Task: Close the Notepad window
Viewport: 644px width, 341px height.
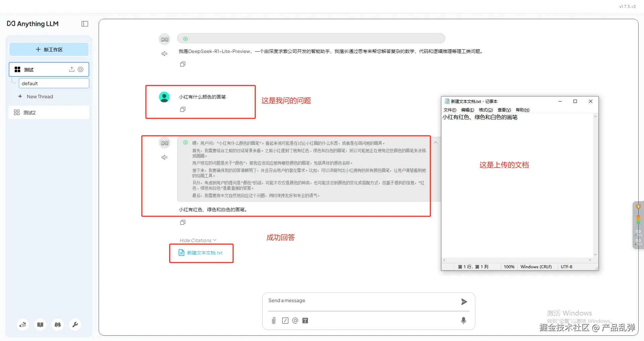Action: [591, 101]
